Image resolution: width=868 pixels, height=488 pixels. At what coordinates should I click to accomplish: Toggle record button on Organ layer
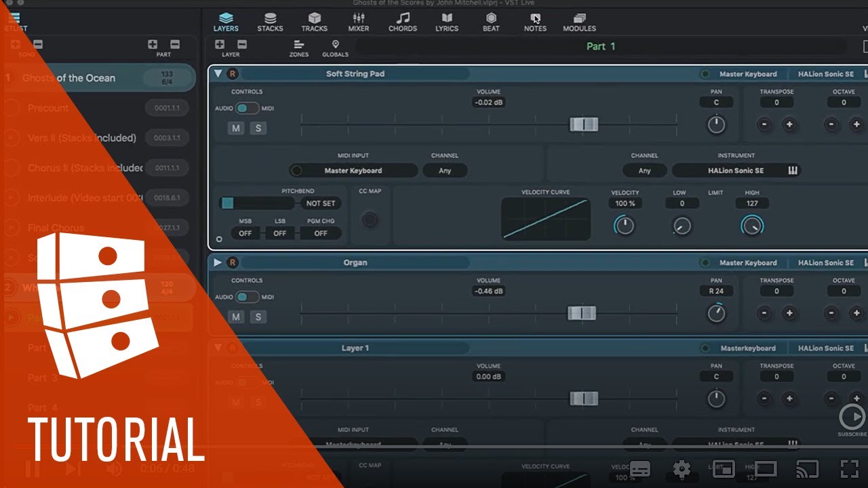coord(233,262)
